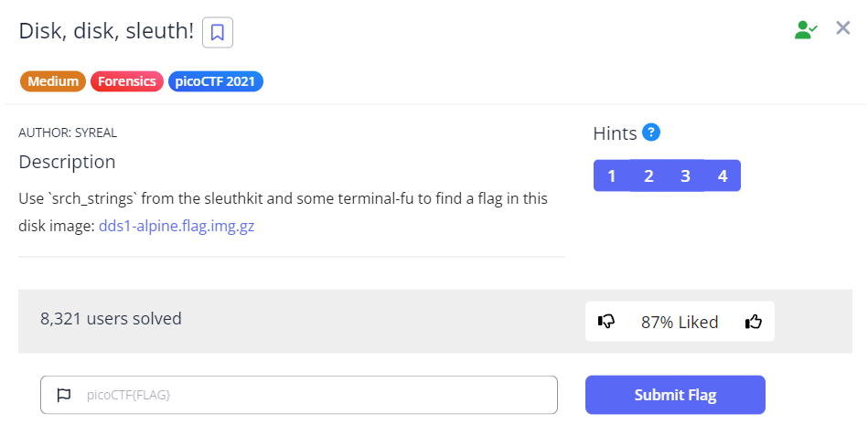
Task: Reveal hint number 3
Action: click(685, 176)
